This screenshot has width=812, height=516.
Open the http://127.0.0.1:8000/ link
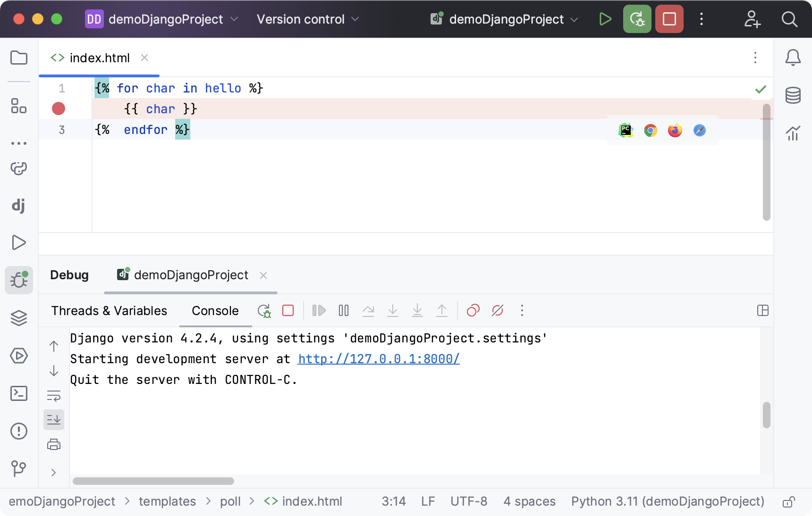[x=378, y=359]
